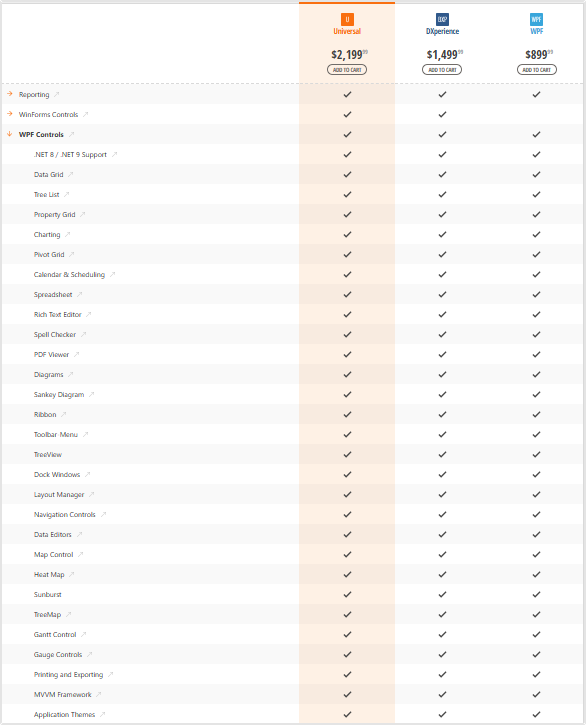Click the DXperience product icon
Screen dimensions: 586x725
pos(442,19)
